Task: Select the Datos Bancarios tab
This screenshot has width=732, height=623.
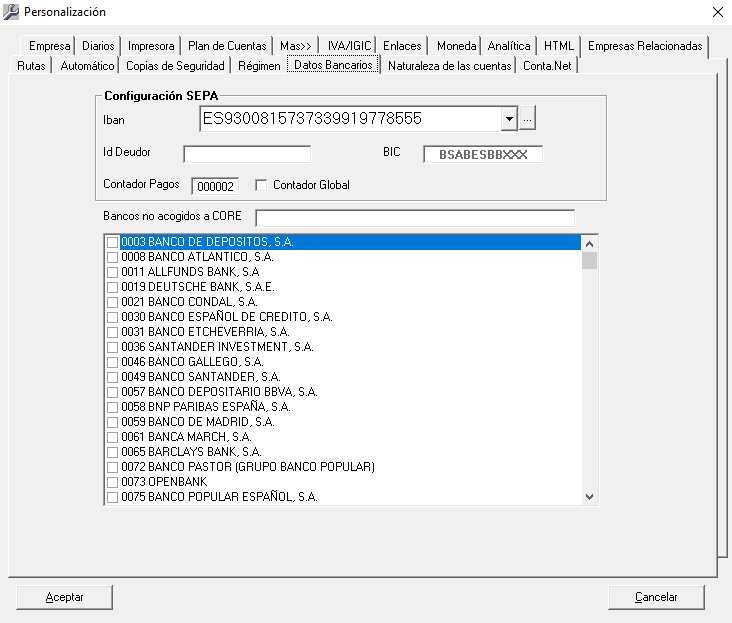Action: (x=333, y=65)
